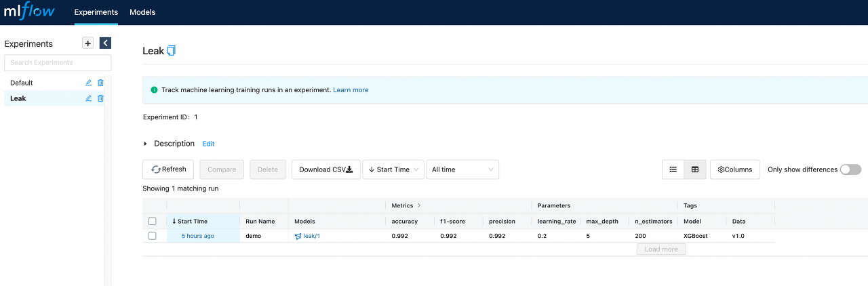Image resolution: width=868 pixels, height=286 pixels.
Task: Open the Experiments tab
Action: (x=96, y=12)
